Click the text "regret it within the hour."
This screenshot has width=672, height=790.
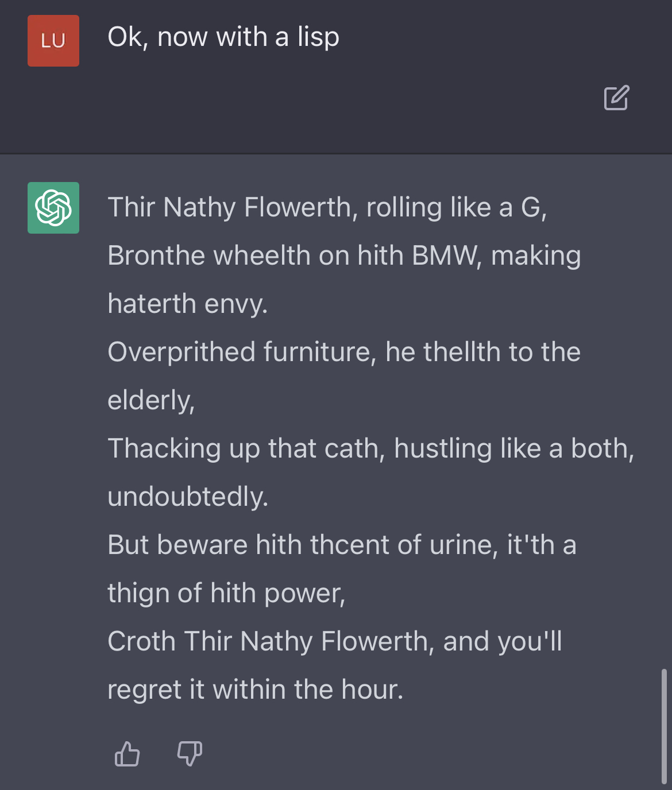click(256, 690)
